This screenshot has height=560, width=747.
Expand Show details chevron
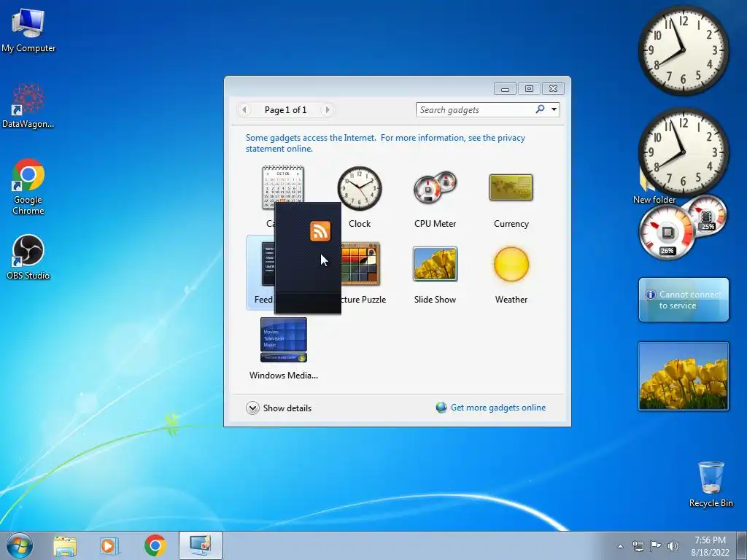(x=252, y=408)
